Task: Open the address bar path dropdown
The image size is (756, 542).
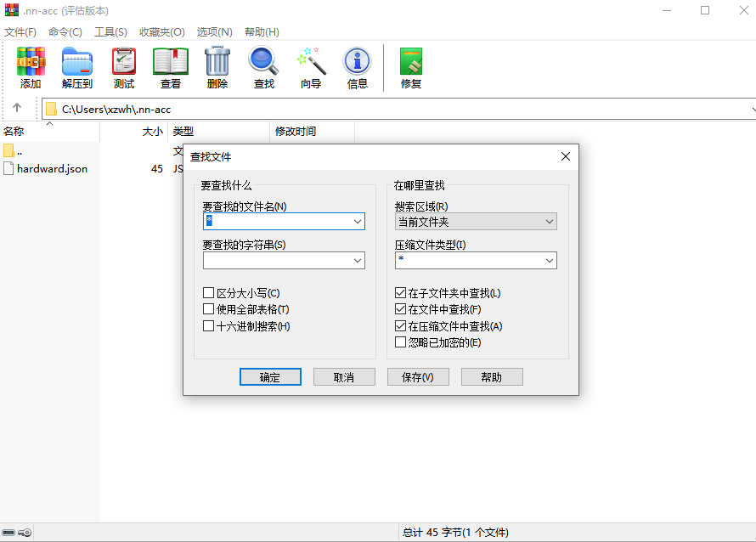Action: tap(752, 110)
